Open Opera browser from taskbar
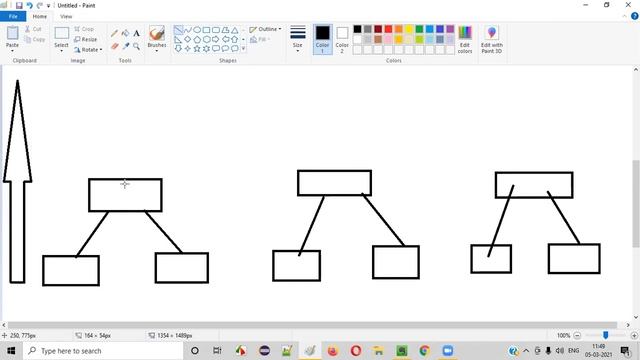This screenshot has height=360, width=640. 356,351
